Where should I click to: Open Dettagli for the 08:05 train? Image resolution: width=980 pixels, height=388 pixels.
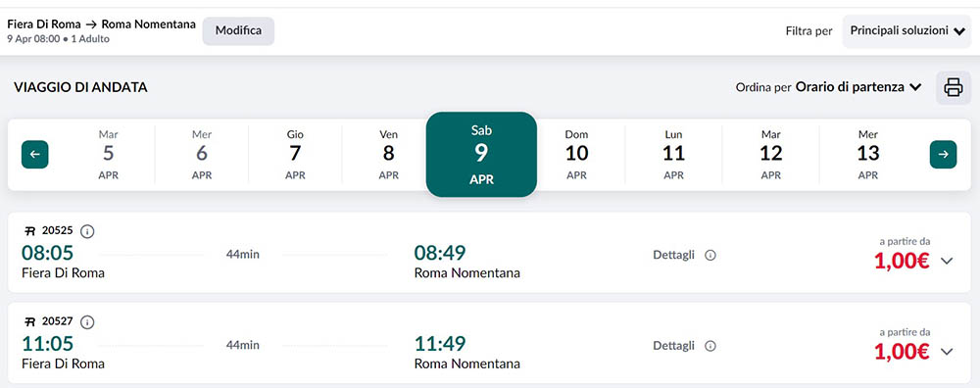click(x=674, y=255)
